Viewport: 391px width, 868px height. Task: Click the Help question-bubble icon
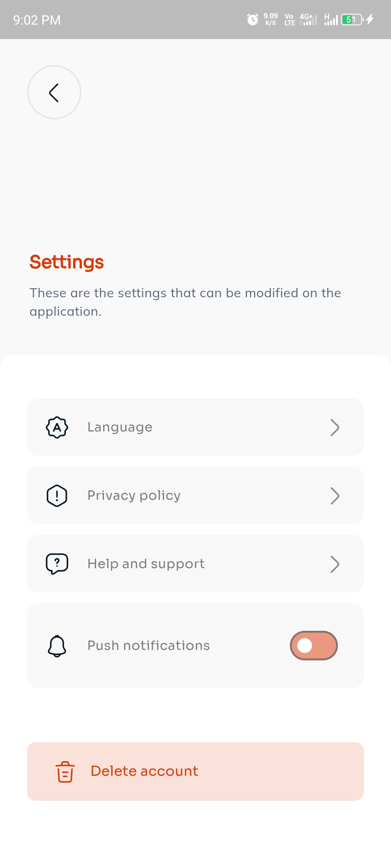click(x=57, y=564)
